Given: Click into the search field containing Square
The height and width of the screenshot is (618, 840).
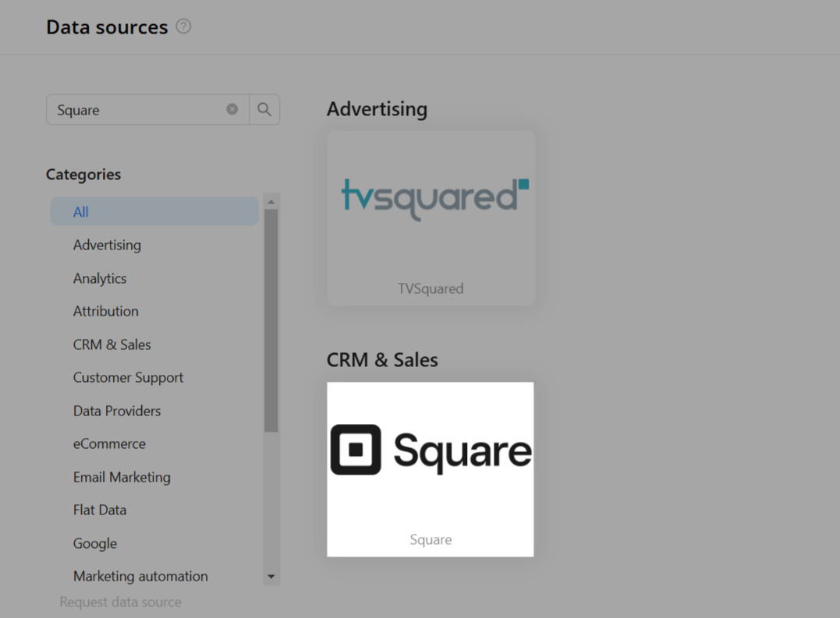Looking at the screenshot, I should pos(147,110).
